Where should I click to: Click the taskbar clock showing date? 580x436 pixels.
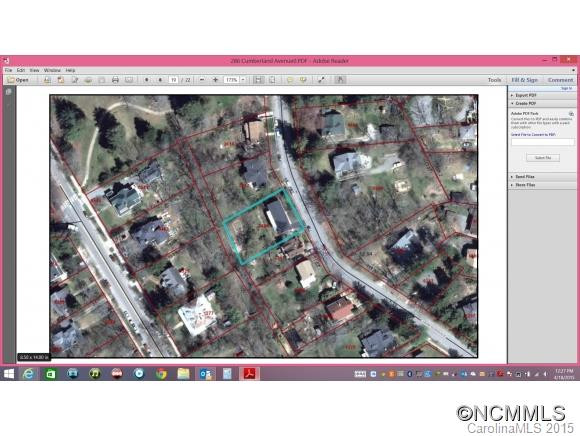click(x=564, y=374)
